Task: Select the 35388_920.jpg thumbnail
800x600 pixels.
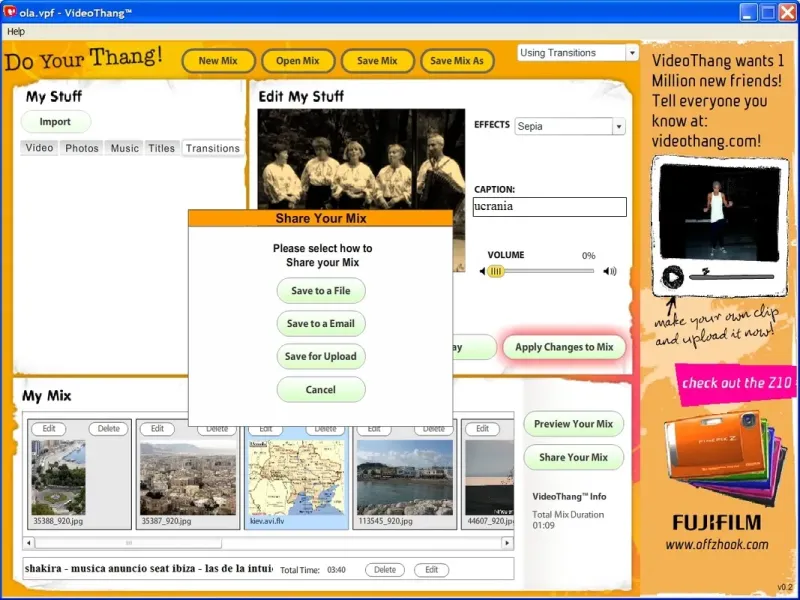Action: (59, 477)
